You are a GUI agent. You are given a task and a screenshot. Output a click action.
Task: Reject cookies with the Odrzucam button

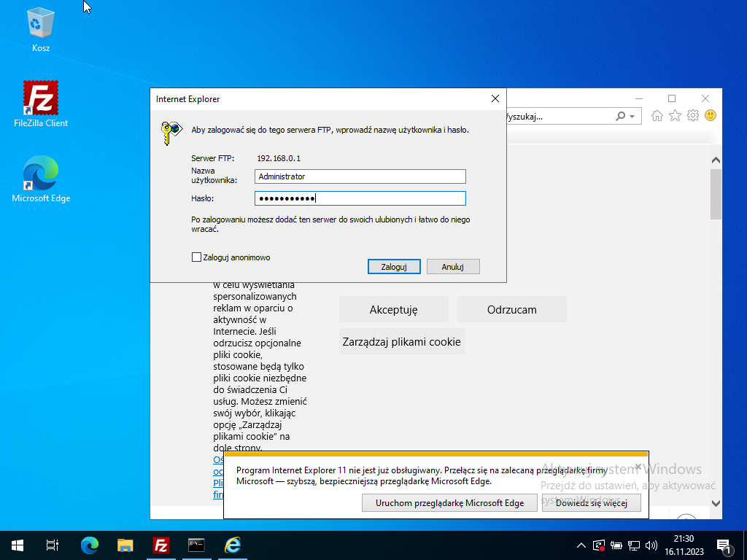click(511, 309)
